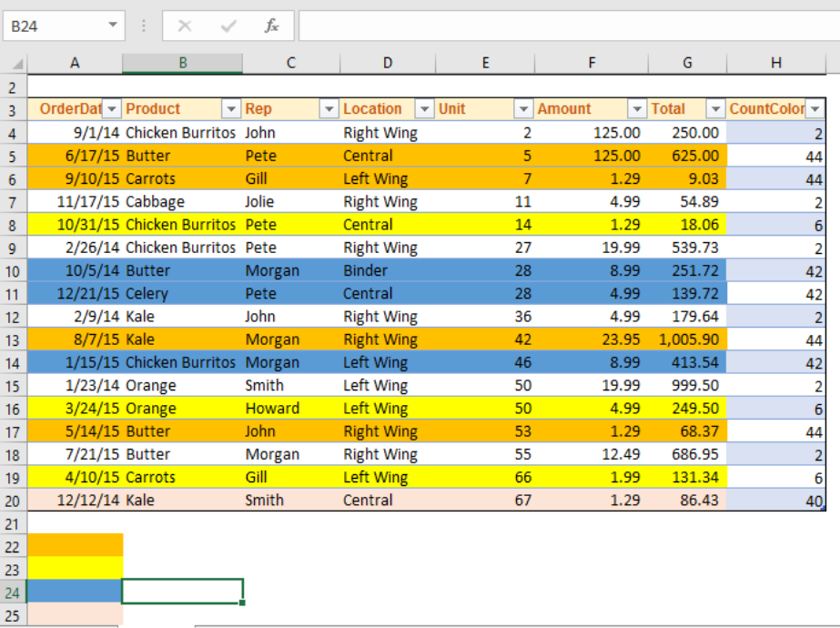This screenshot has width=840, height=628.
Task: Click the Enter checkmark icon in formula bar
Action: (228, 25)
